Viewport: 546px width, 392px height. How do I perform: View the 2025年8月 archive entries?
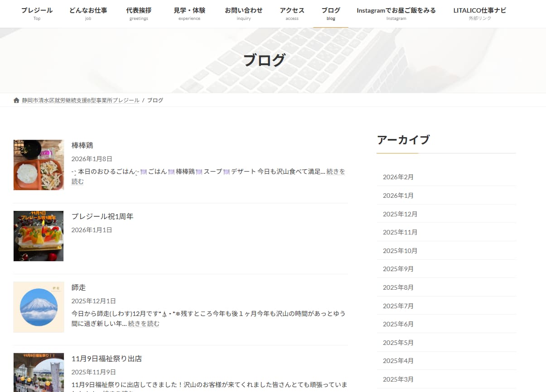398,287
